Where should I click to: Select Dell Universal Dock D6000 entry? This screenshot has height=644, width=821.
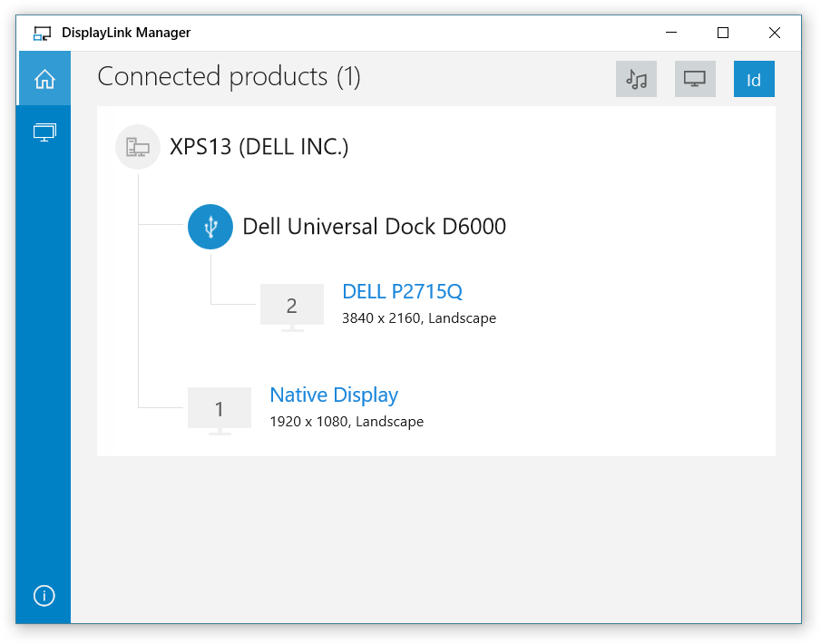(x=374, y=226)
